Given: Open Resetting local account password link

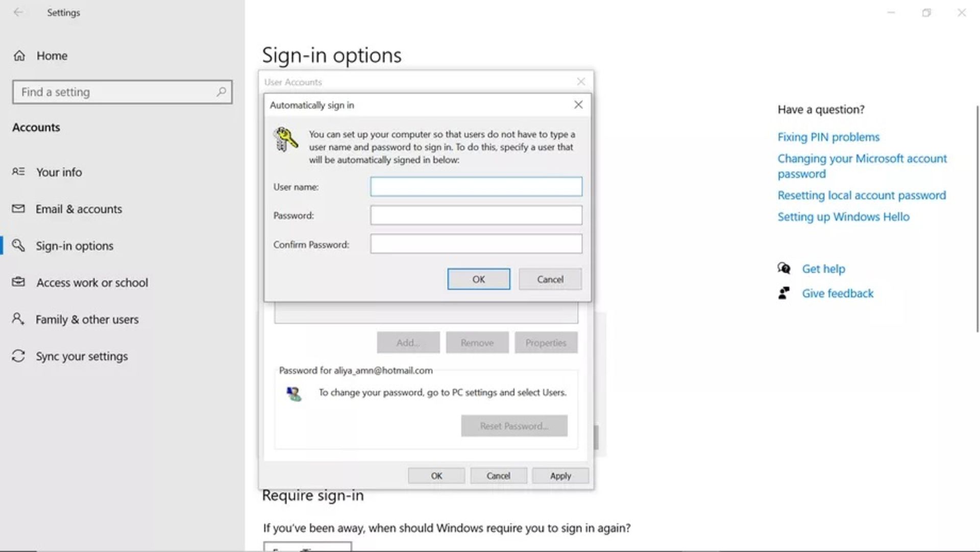Looking at the screenshot, I should click(862, 195).
